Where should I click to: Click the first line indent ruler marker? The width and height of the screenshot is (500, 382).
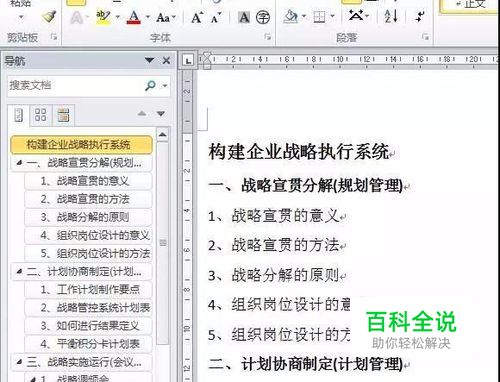(207, 56)
